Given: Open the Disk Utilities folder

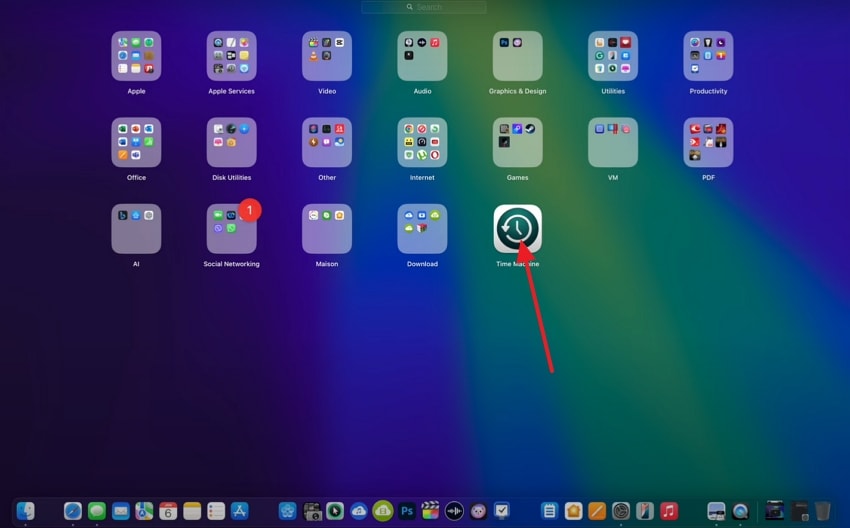Looking at the screenshot, I should 231,142.
